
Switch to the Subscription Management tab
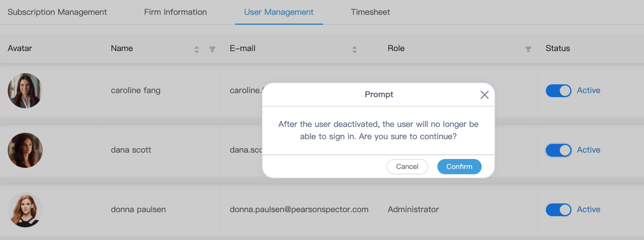(57, 12)
